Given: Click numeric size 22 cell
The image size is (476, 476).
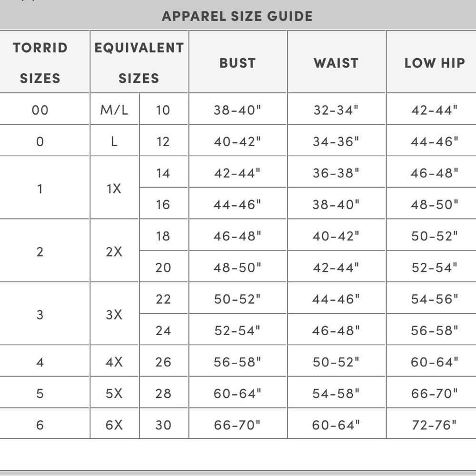Looking at the screenshot, I should [x=164, y=298].
